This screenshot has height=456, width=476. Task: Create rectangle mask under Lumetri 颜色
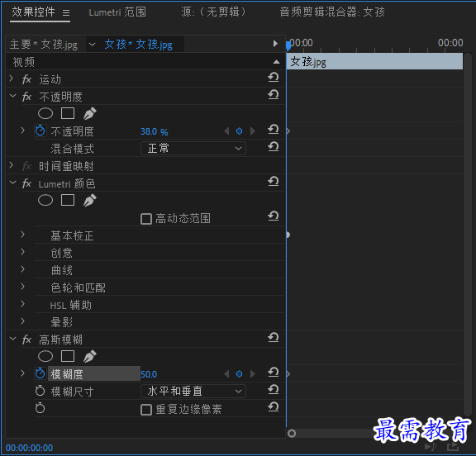tap(68, 200)
